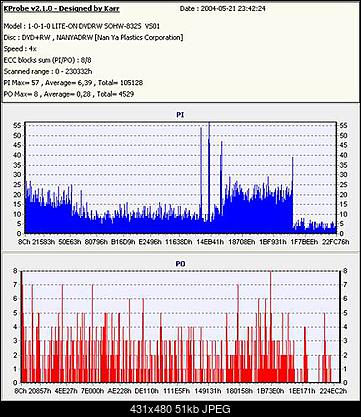Click the PO spike reaching 8 near 1B73E0h
Image resolution: width=361 pixels, height=417 pixels.
(270, 327)
